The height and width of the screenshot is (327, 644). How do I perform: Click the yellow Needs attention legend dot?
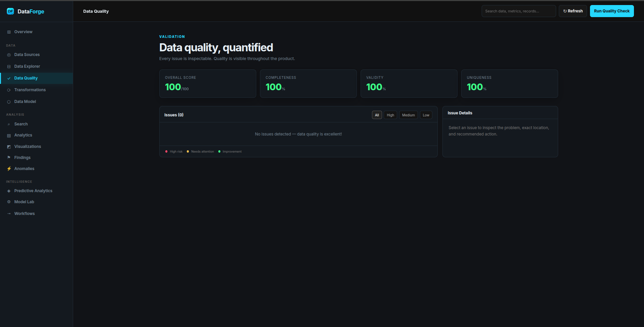click(x=188, y=152)
